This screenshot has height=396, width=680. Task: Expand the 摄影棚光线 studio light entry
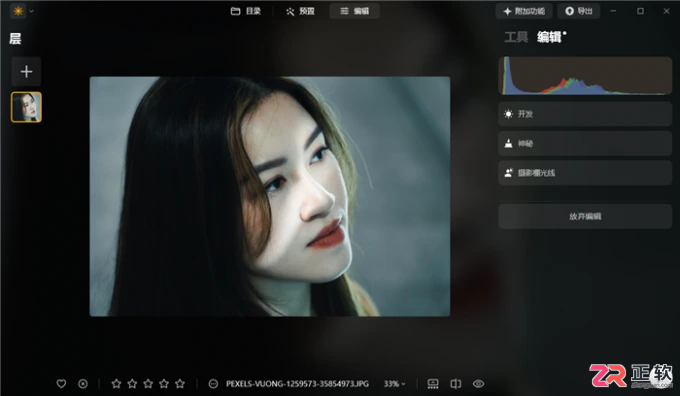[585, 173]
